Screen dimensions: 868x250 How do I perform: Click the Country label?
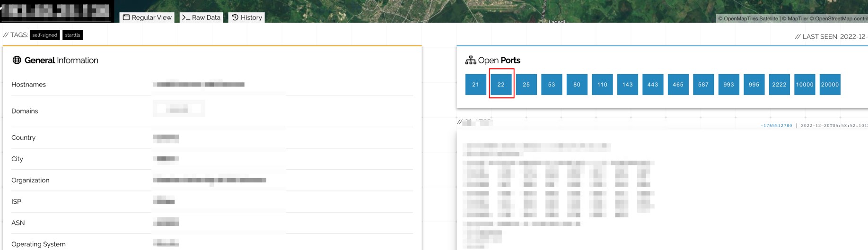click(x=23, y=138)
